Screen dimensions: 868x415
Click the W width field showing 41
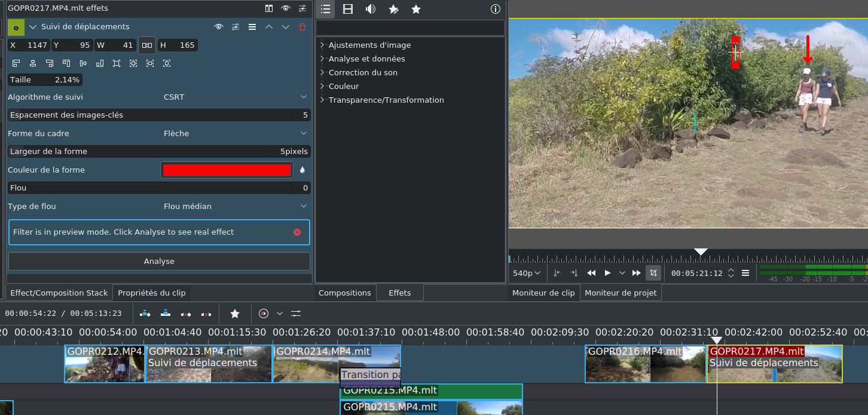point(115,45)
